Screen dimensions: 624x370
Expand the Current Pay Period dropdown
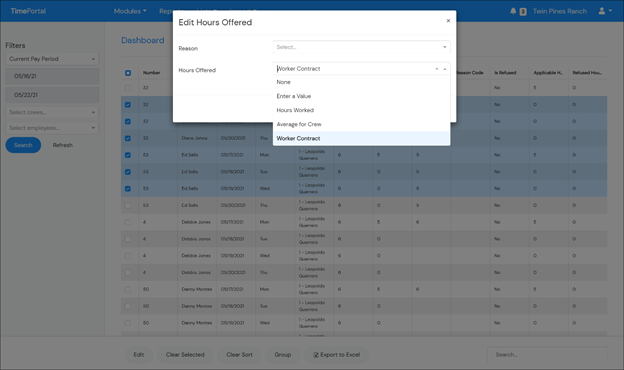pos(52,59)
